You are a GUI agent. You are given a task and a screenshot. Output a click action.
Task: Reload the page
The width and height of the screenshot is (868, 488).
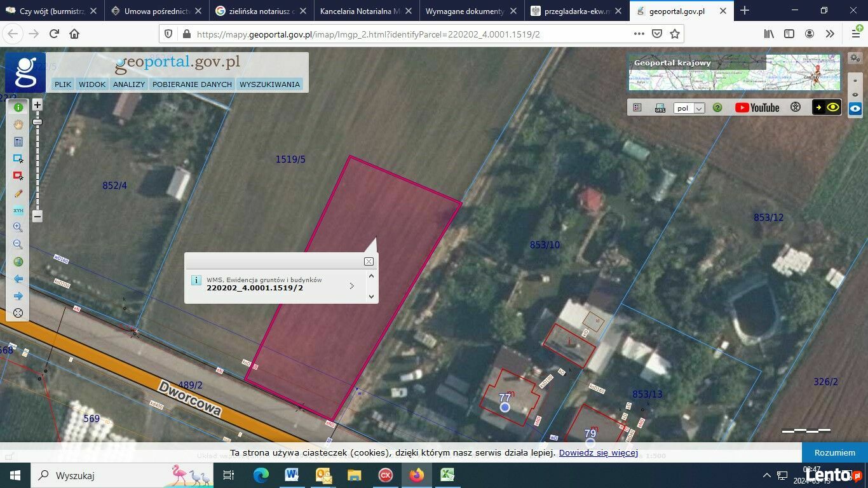pyautogui.click(x=55, y=34)
